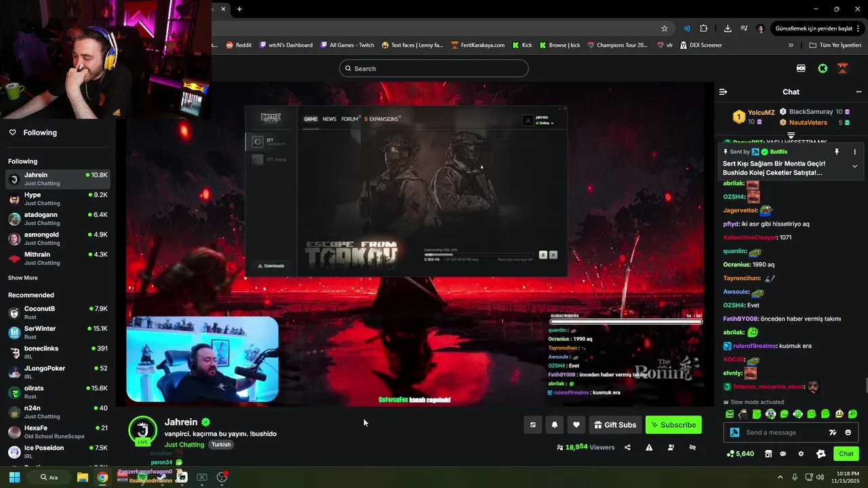868x488 pixels.
Task: Open the DEX Screener bookmark
Action: 701,45
